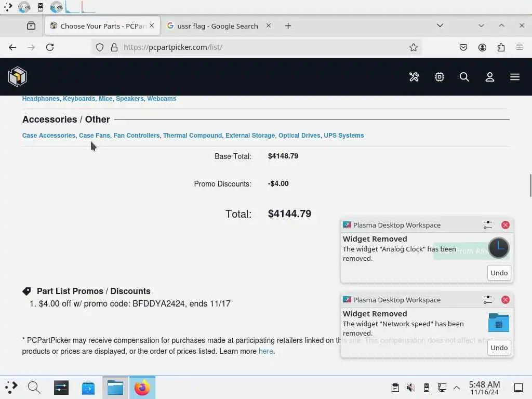Go back with the browser back arrow

click(x=12, y=47)
